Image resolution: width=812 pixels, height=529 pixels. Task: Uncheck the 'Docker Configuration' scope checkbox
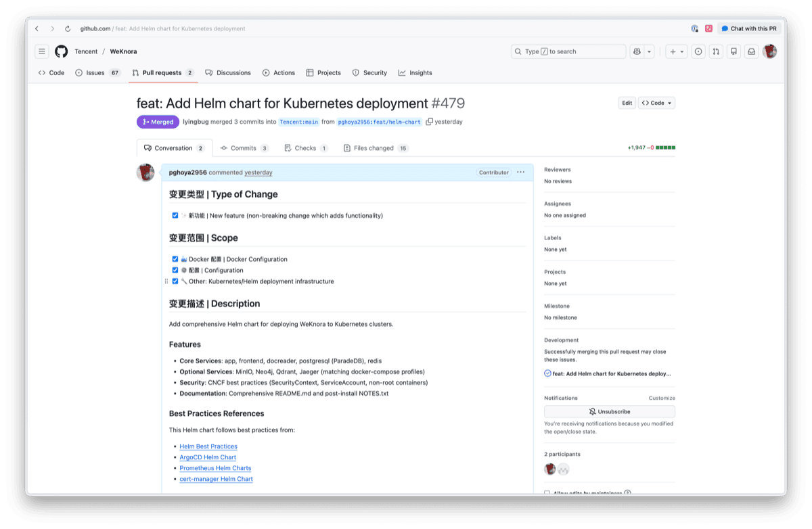tap(175, 259)
